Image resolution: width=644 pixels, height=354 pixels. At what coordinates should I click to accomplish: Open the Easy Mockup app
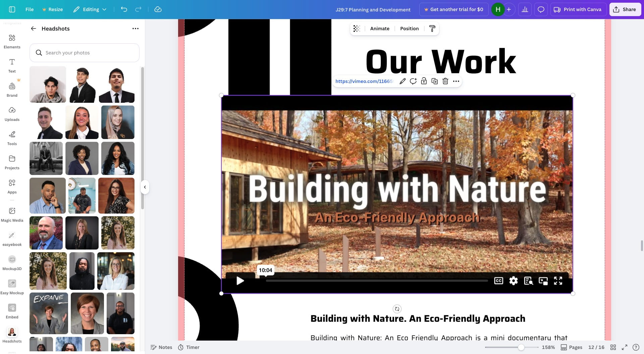(12, 287)
